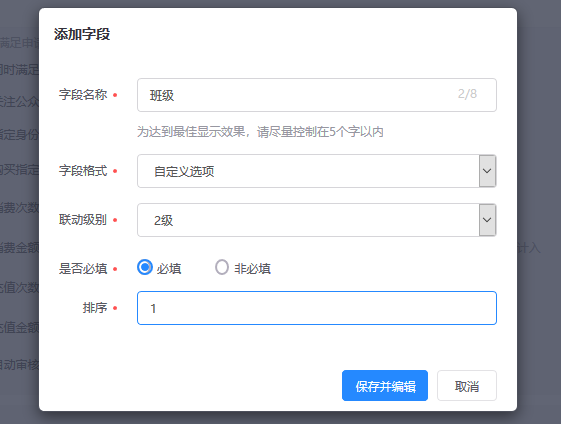Expand the 联动级别 dropdown arrow
Screen dimensions: 561x424
487,220
